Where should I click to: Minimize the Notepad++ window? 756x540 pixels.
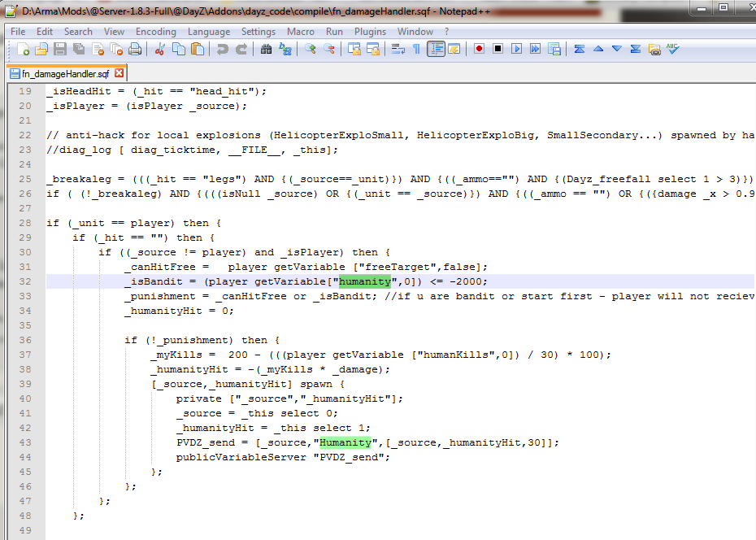[702, 8]
